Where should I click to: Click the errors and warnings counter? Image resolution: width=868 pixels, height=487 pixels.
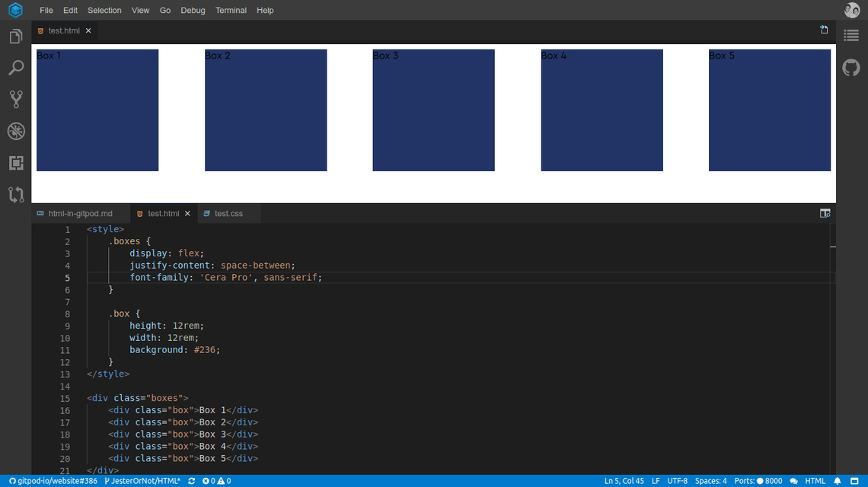tap(216, 481)
